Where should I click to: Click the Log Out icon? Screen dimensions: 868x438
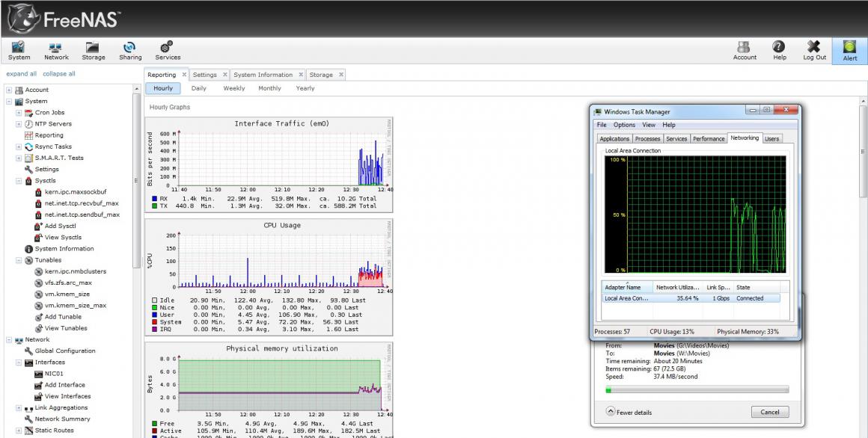point(814,51)
